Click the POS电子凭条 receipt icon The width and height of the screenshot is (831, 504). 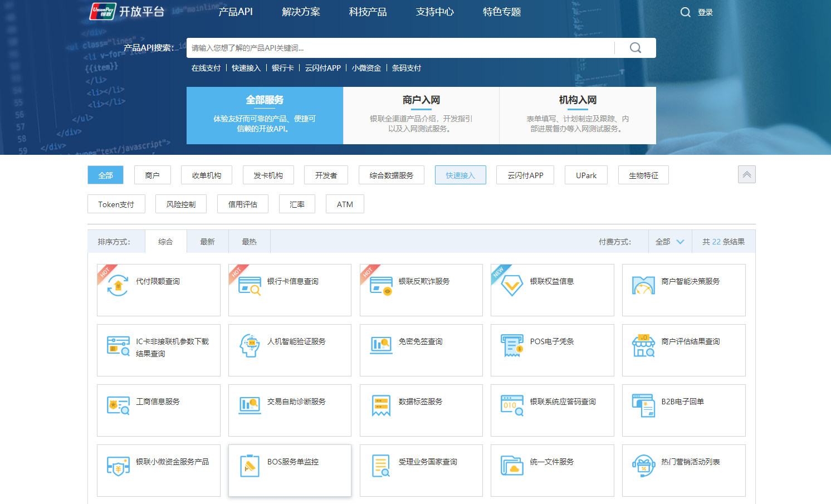point(512,346)
